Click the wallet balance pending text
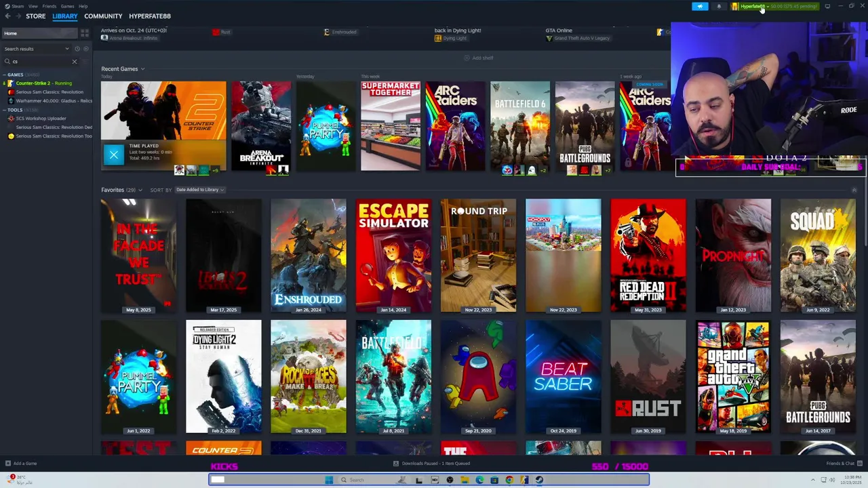Screen dimensions: 868x488 click(793, 6)
